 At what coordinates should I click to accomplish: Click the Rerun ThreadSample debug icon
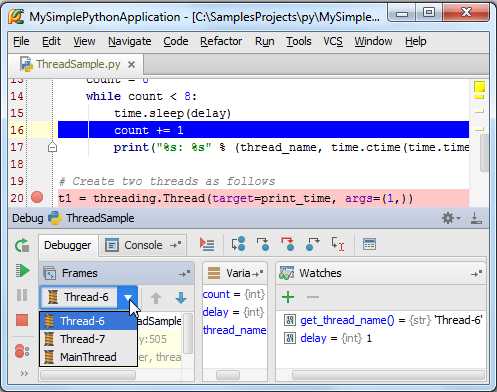coord(22,246)
